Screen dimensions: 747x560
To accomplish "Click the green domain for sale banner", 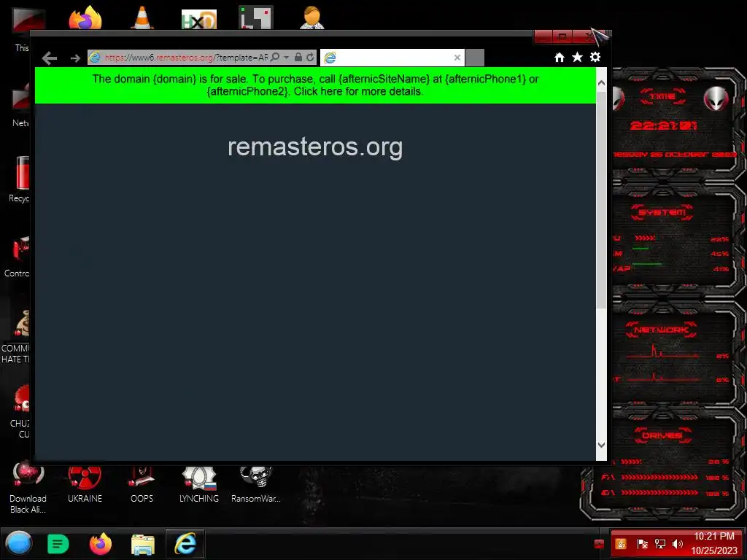I will 315,85.
